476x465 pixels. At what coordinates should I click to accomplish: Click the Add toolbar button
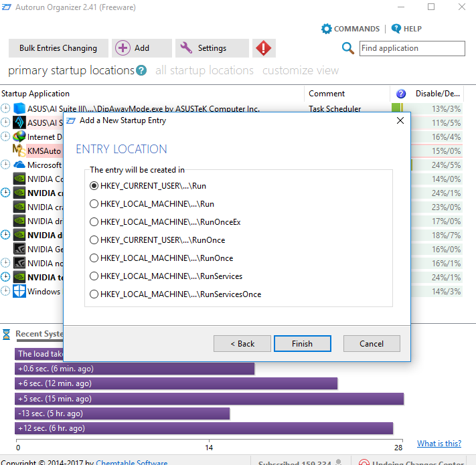(141, 48)
